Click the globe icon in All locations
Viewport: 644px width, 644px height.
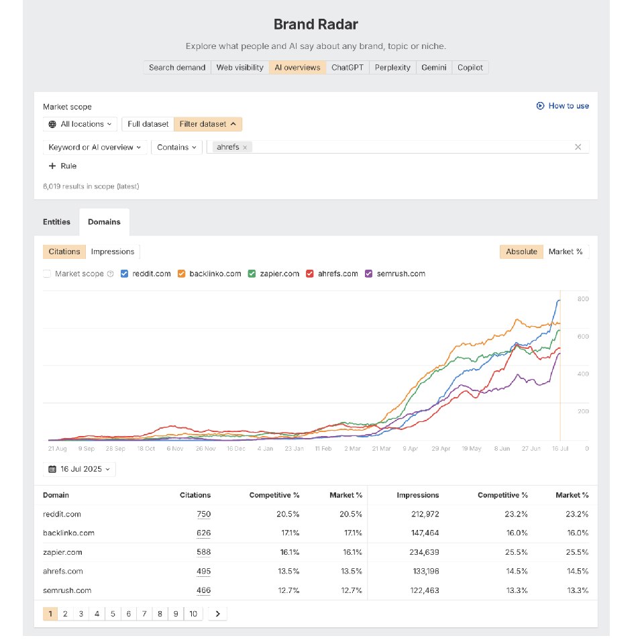pos(52,124)
